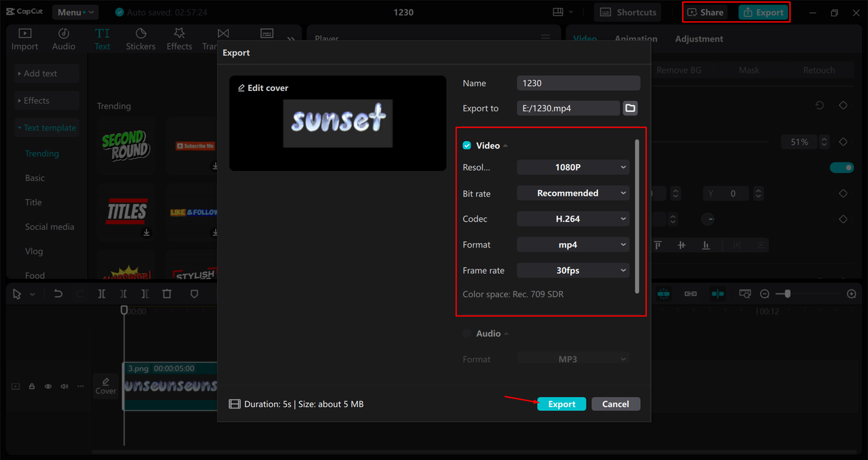Open the video Format dropdown showing mp4
868x460 pixels.
coord(573,244)
